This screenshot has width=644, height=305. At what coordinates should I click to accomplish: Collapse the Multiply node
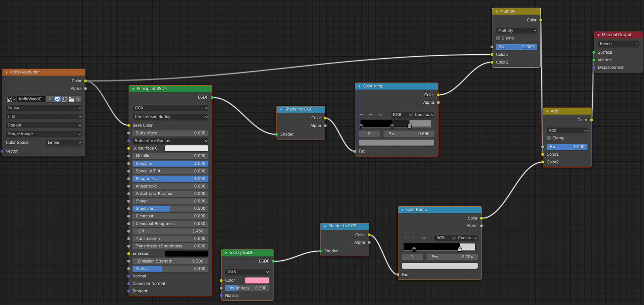496,11
